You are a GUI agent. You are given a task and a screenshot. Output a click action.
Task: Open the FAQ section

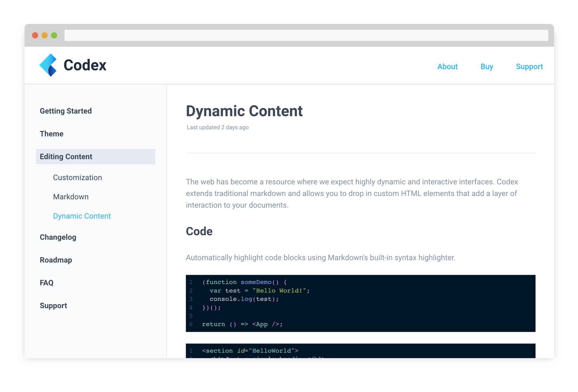46,283
